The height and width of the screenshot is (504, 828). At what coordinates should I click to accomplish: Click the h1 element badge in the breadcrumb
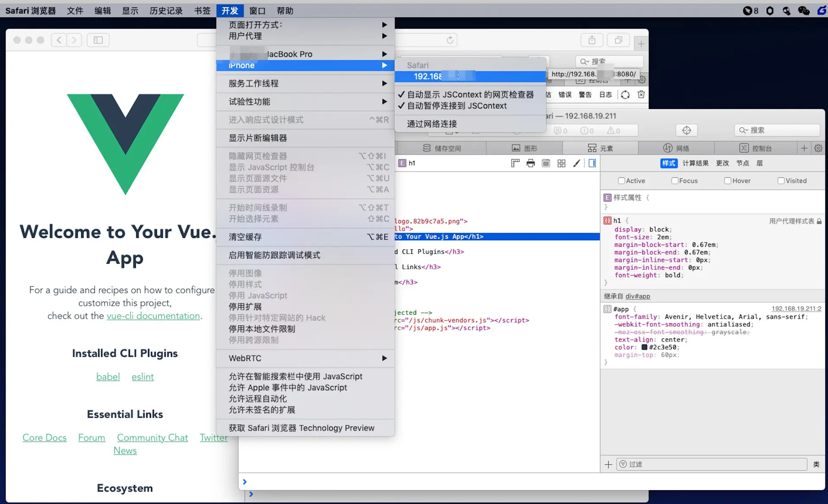pos(402,163)
